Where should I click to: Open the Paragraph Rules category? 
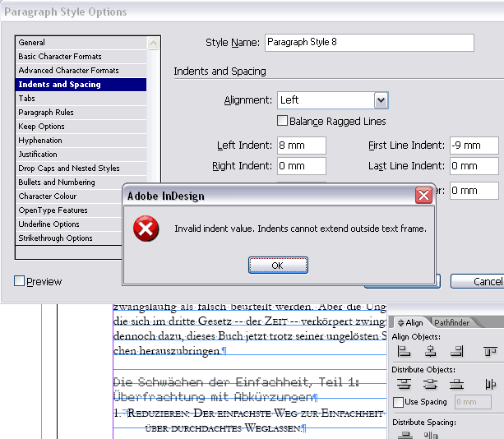point(81,113)
